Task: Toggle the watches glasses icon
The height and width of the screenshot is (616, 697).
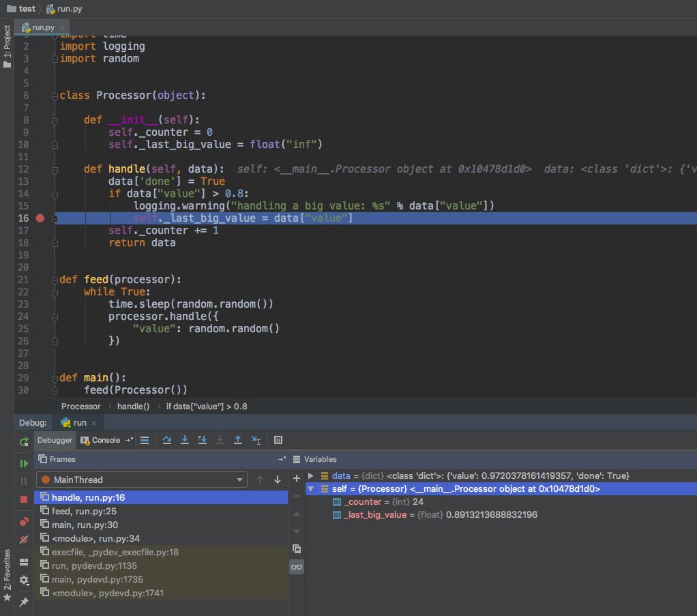Action: point(297,567)
